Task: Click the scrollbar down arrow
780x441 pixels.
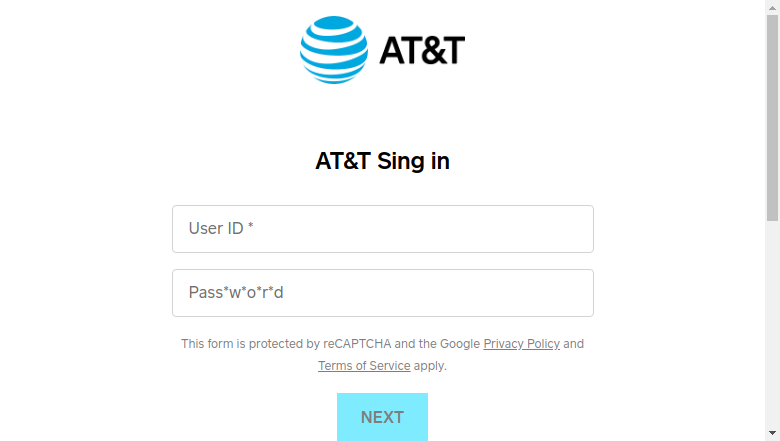Action: pyautogui.click(x=772, y=433)
